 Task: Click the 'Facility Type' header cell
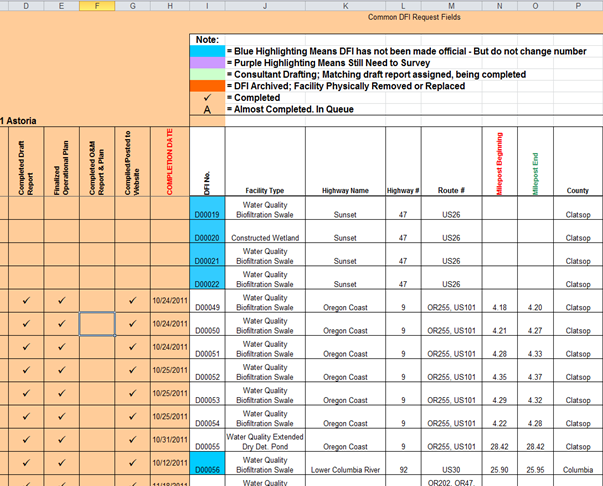click(265, 161)
